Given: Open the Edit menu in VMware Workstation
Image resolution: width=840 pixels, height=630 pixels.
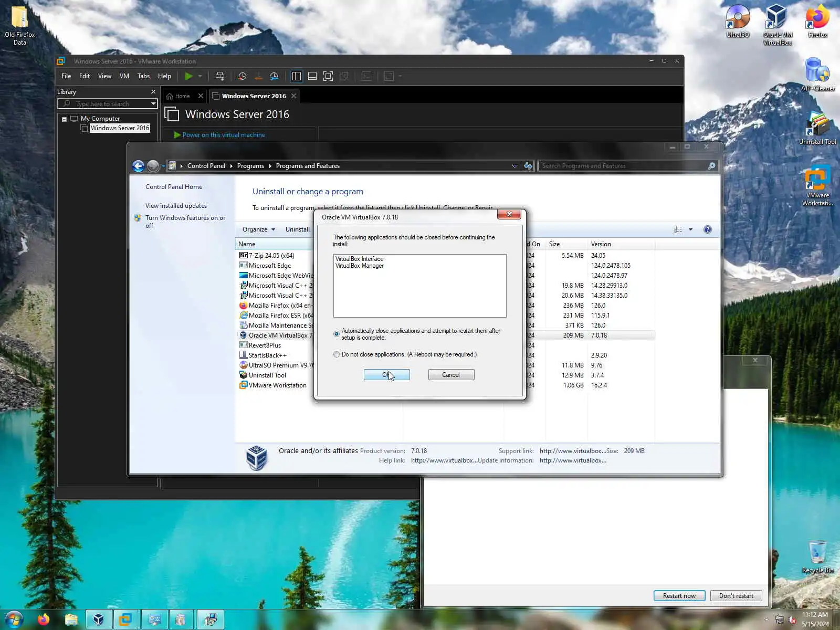Looking at the screenshot, I should (85, 76).
